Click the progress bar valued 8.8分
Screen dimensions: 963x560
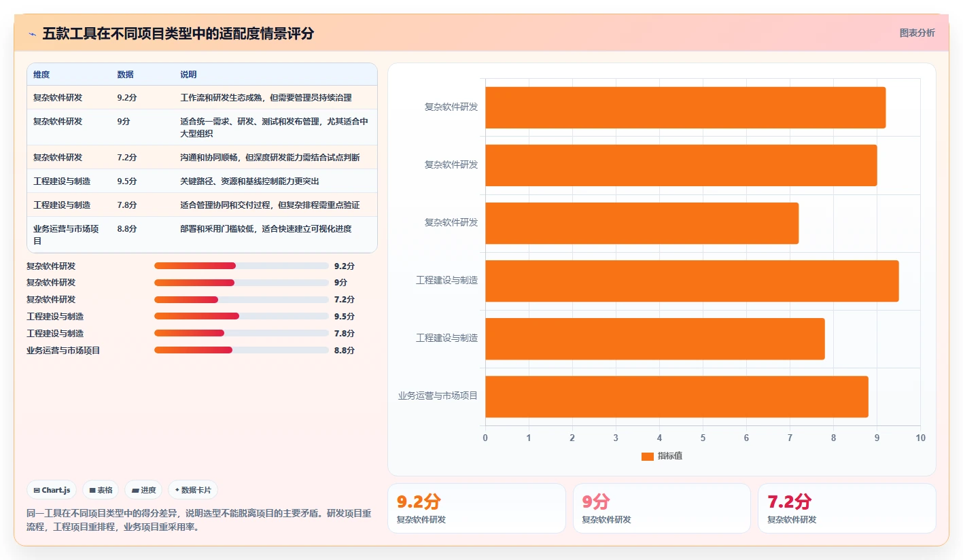point(241,350)
